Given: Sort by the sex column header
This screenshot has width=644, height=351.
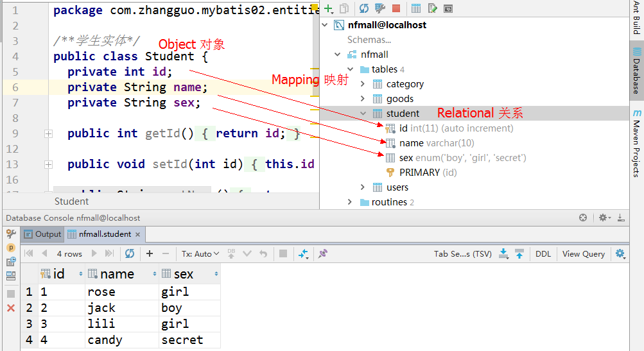Looking at the screenshot, I should click(x=189, y=274).
